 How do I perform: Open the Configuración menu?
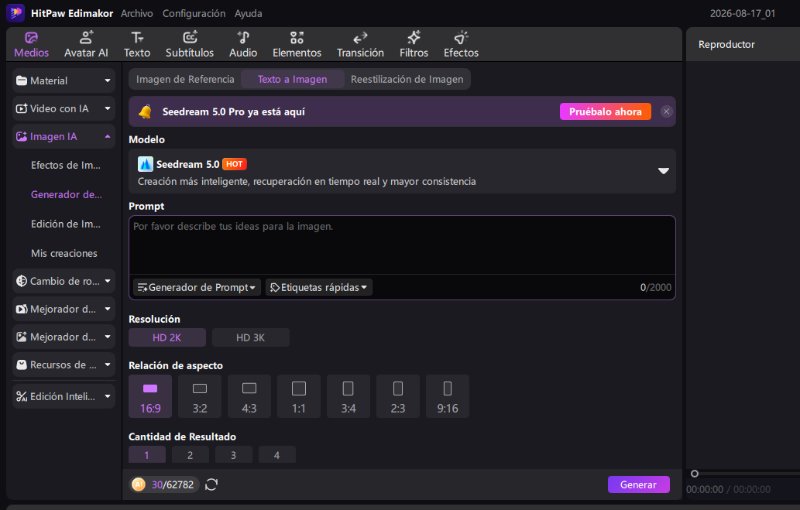[x=194, y=13]
